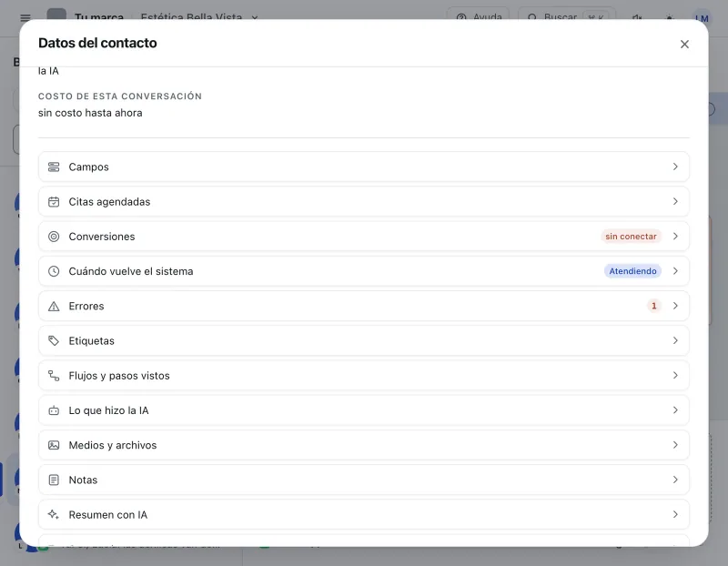Click the warning triangle icon beside Errores
This screenshot has width=728, height=566.
coord(54,306)
